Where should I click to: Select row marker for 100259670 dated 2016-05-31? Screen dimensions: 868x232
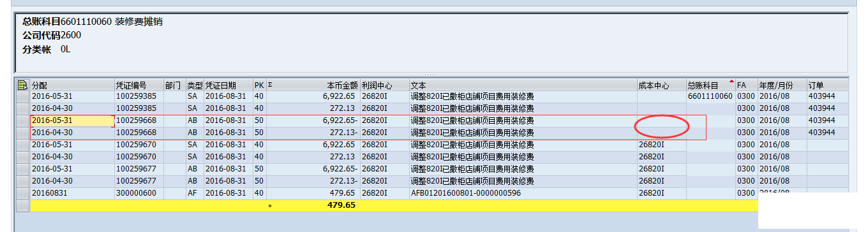(22, 145)
